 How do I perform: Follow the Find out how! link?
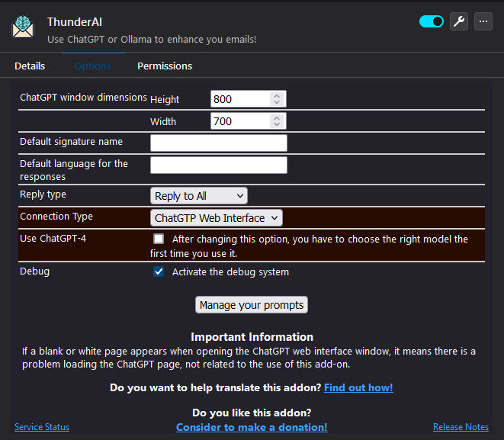tap(358, 387)
